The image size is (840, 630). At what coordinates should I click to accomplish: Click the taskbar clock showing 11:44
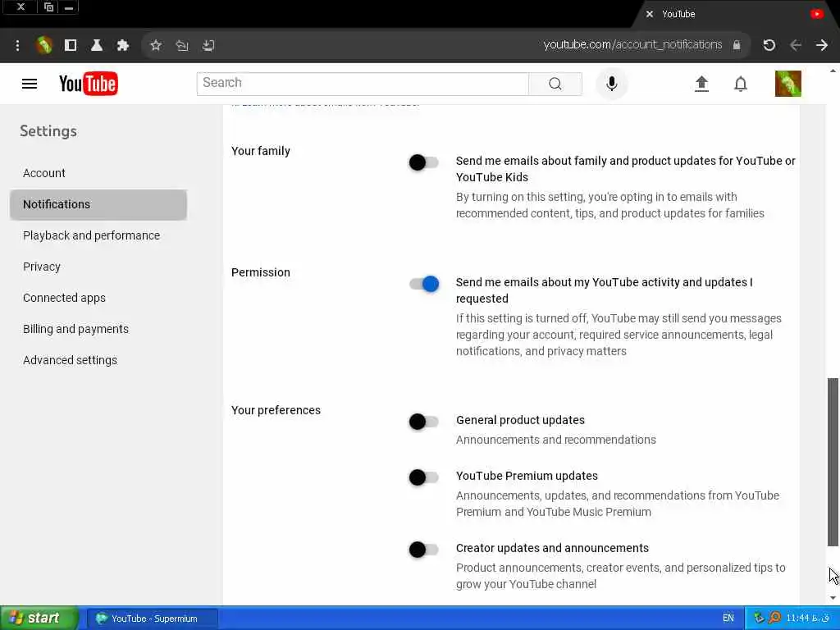(807, 618)
